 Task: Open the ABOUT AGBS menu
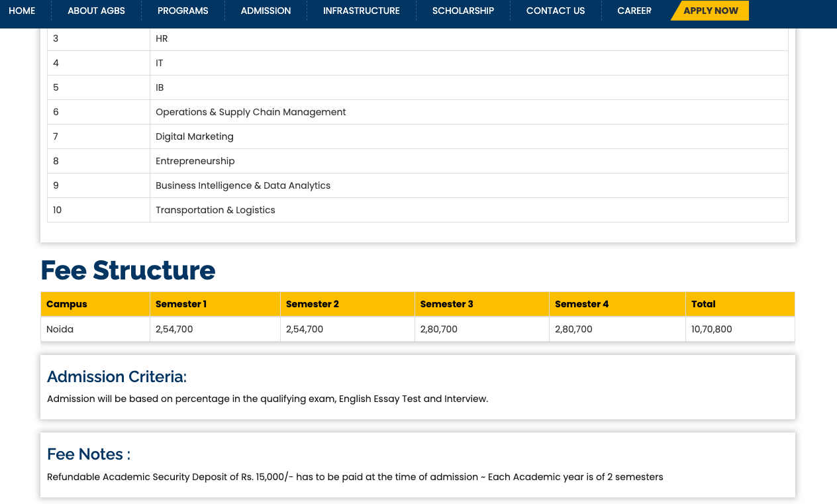pos(96,11)
